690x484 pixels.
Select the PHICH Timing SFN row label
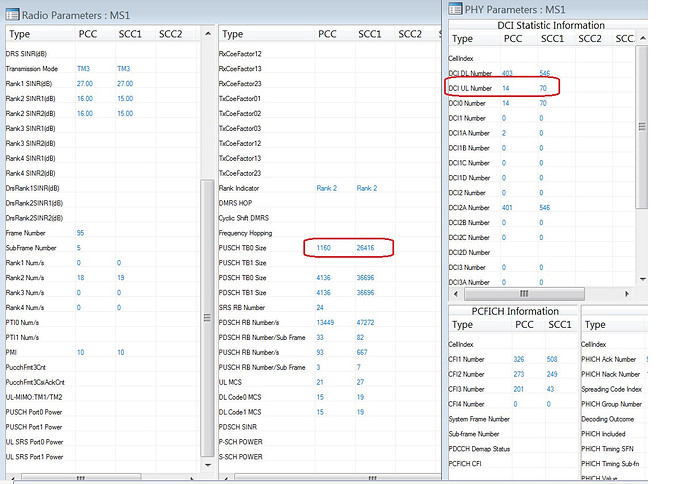(607, 449)
